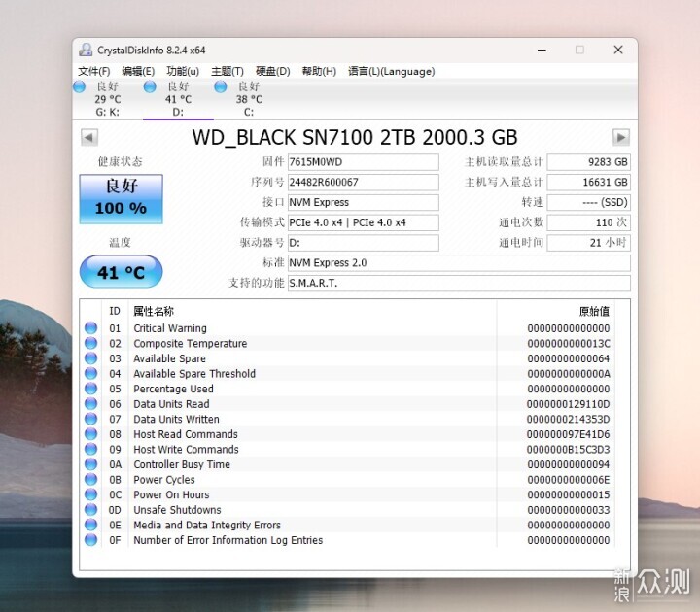Click raw value 00000000000015 of Power On Hours
Screen dimensions: 700x612
569,495
